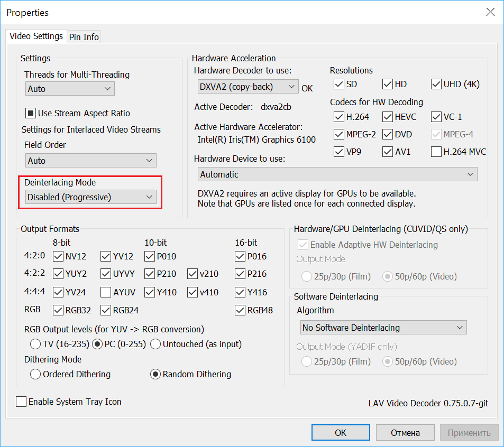The width and height of the screenshot is (504, 447).
Task: Toggle Use Stream Aspect Ratio checkbox
Action: tap(31, 113)
